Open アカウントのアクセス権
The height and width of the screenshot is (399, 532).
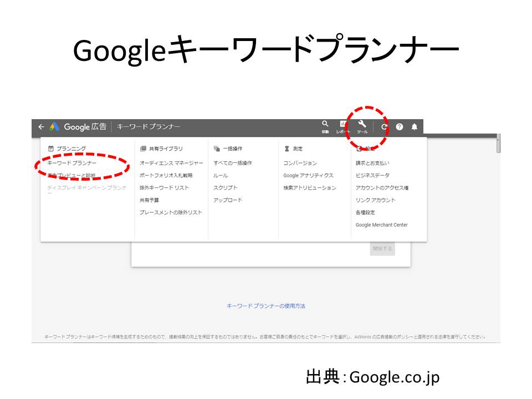point(382,188)
